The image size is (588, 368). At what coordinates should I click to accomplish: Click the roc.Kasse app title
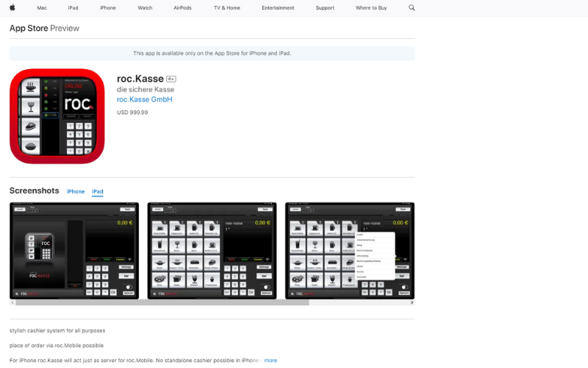(140, 79)
